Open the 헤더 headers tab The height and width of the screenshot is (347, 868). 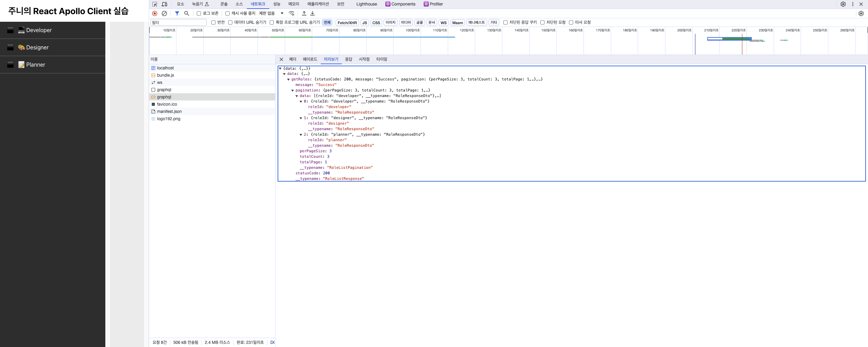(293, 59)
